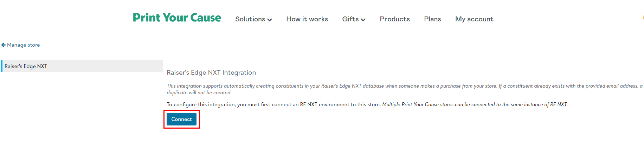
Task: Click the 'To configure this integration' sentence
Action: pos(273,104)
